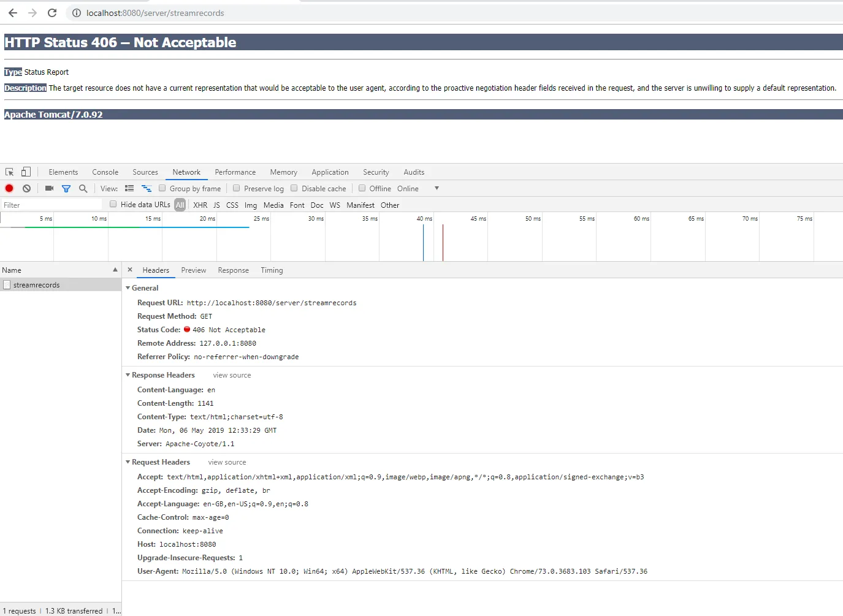843x616 pixels.
Task: Select the Network tab
Action: point(186,172)
